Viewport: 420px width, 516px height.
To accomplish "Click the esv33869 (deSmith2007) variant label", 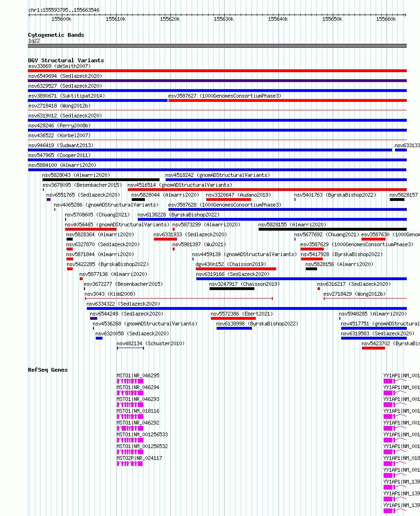I will click(x=59, y=66).
